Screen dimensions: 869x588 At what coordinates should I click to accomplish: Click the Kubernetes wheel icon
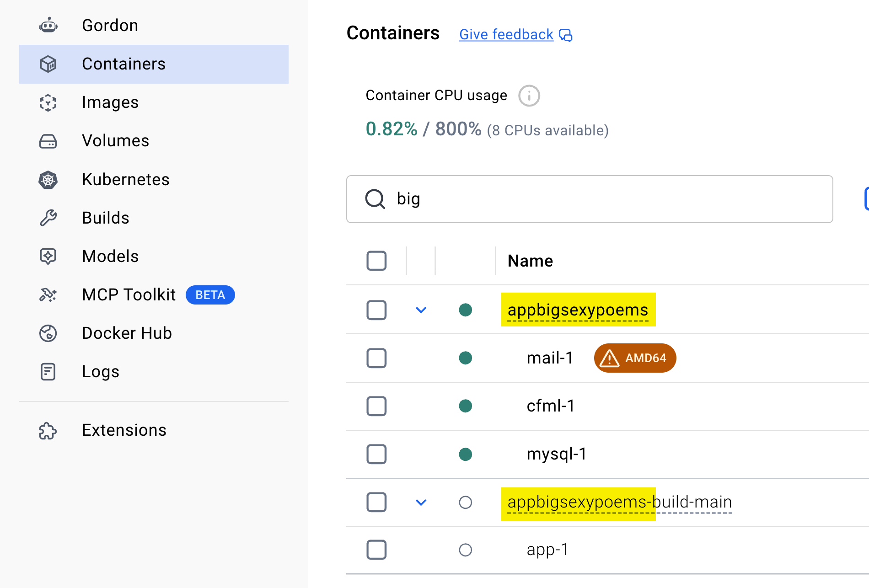coord(48,179)
